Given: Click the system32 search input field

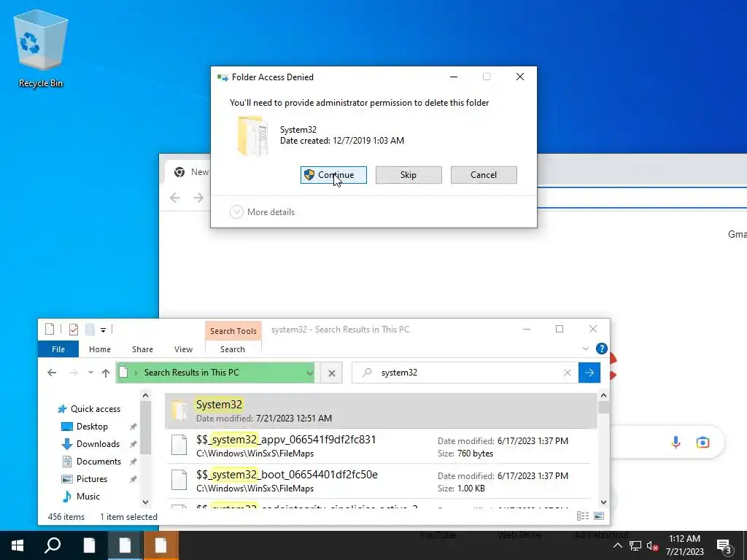Looking at the screenshot, I should click(465, 373).
